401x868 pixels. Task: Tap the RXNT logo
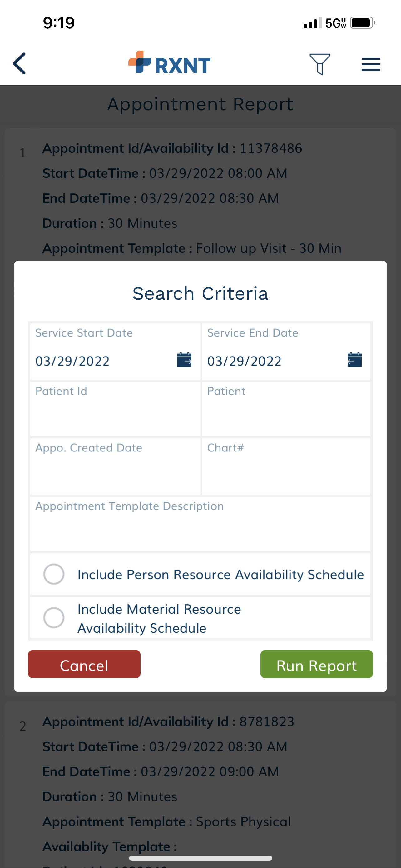pyautogui.click(x=169, y=63)
